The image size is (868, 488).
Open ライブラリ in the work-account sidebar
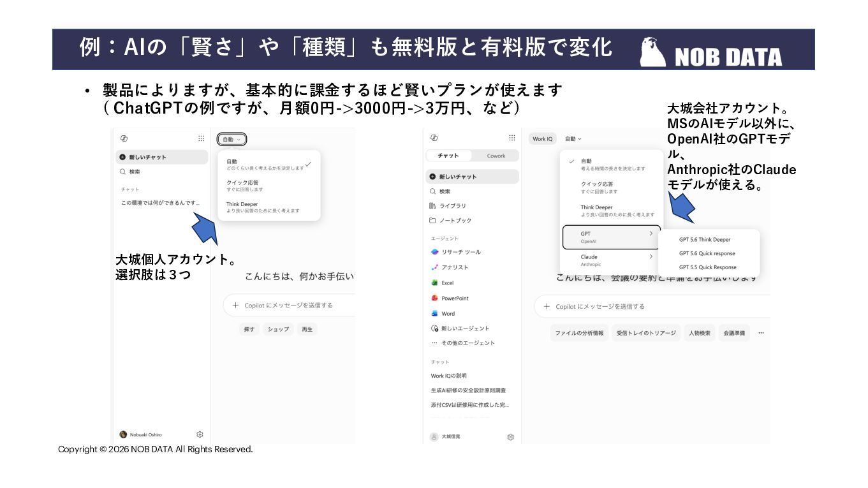[x=472, y=206]
